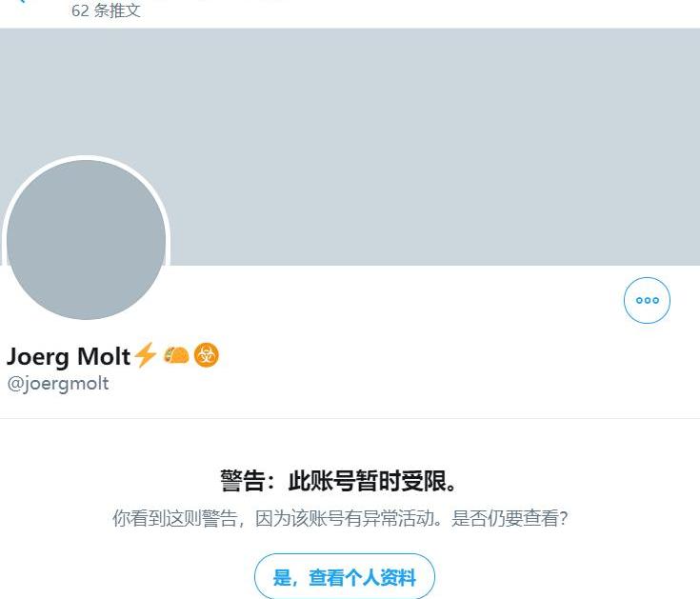Click the word 查看 inside the blue button

point(327,578)
